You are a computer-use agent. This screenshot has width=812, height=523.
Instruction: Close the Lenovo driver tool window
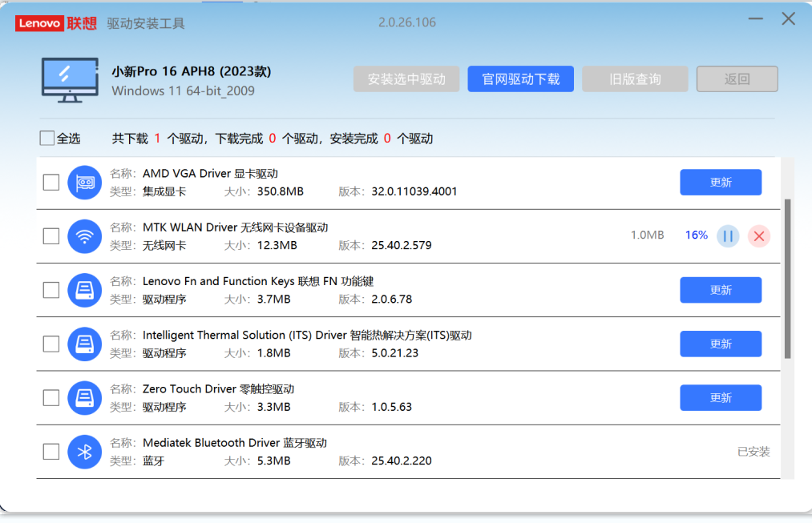coord(788,19)
